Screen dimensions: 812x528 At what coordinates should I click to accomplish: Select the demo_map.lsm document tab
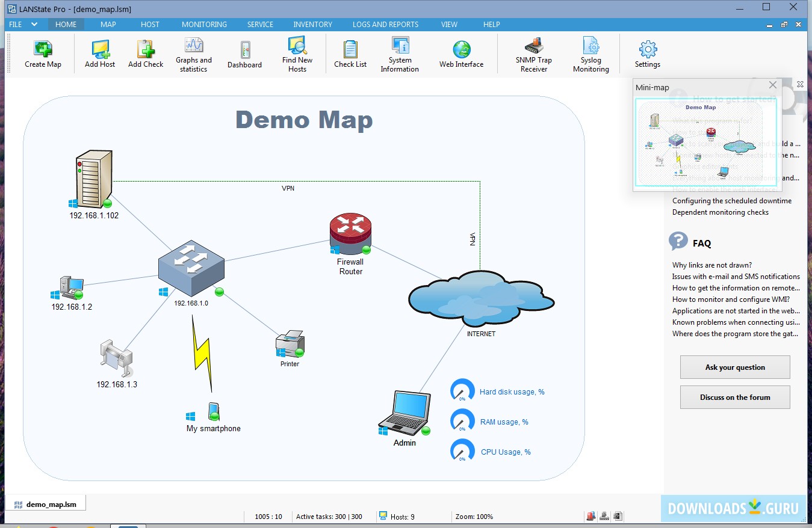[x=46, y=504]
